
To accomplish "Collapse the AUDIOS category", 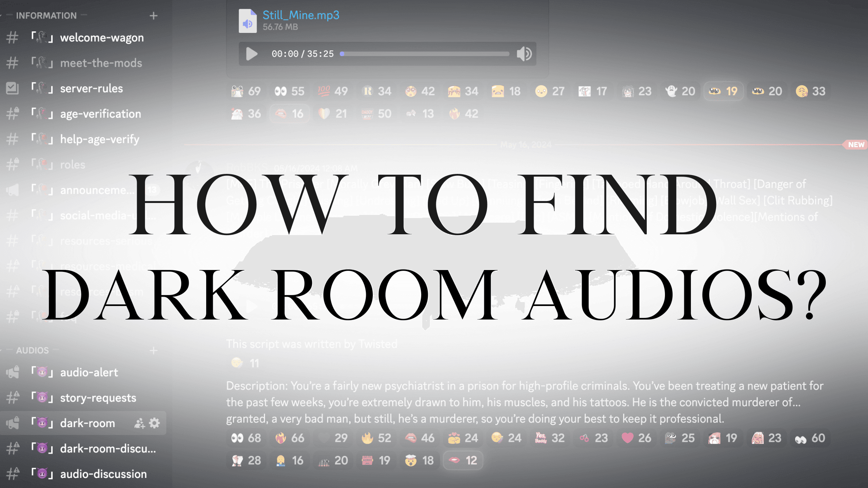I will click(x=32, y=351).
